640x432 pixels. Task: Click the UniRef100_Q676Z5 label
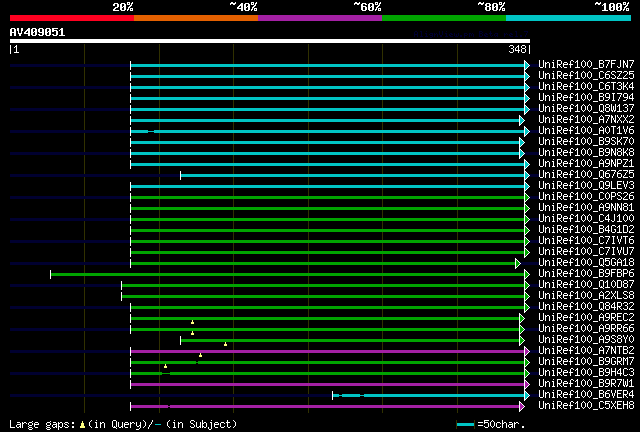click(586, 175)
